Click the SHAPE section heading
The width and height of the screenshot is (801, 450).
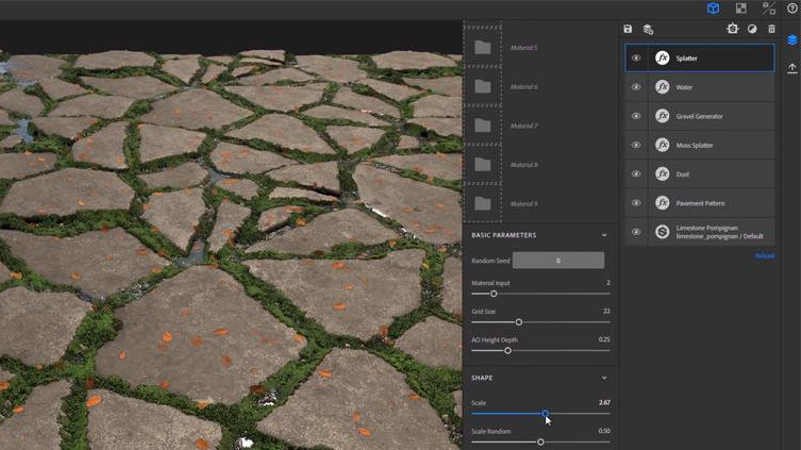click(x=482, y=378)
